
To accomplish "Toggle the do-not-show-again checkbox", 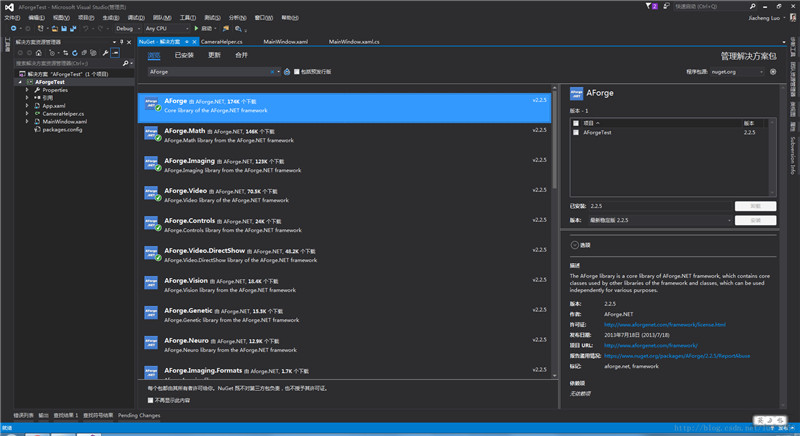I will coord(151,400).
